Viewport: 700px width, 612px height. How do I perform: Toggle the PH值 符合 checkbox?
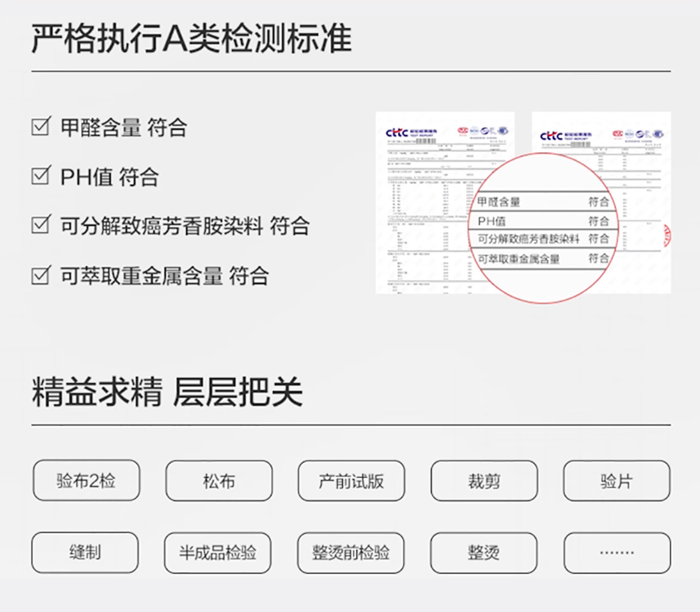(x=41, y=175)
